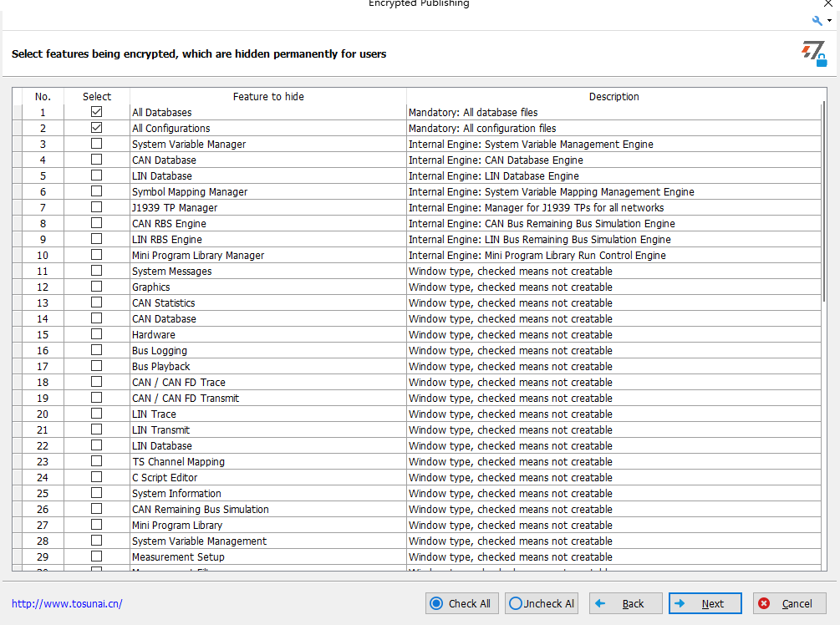Proceed with the Next button
The width and height of the screenshot is (840, 625).
tap(705, 603)
